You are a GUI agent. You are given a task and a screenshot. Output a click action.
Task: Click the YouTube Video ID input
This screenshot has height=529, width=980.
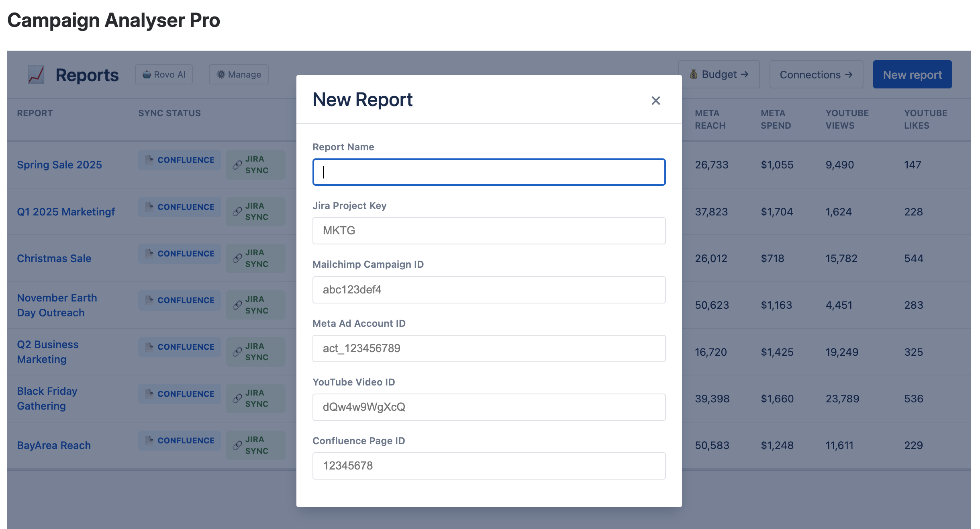[x=489, y=407]
